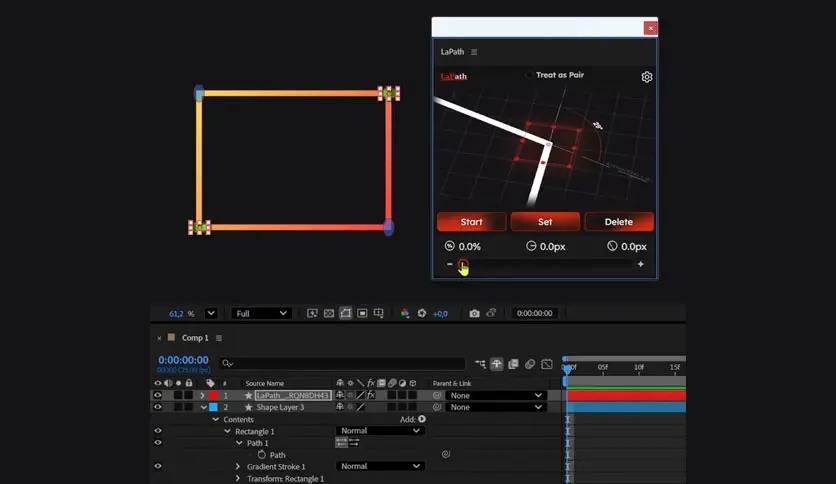The width and height of the screenshot is (836, 484).
Task: Collapse Shape Layer 3 properties
Action: (204, 407)
